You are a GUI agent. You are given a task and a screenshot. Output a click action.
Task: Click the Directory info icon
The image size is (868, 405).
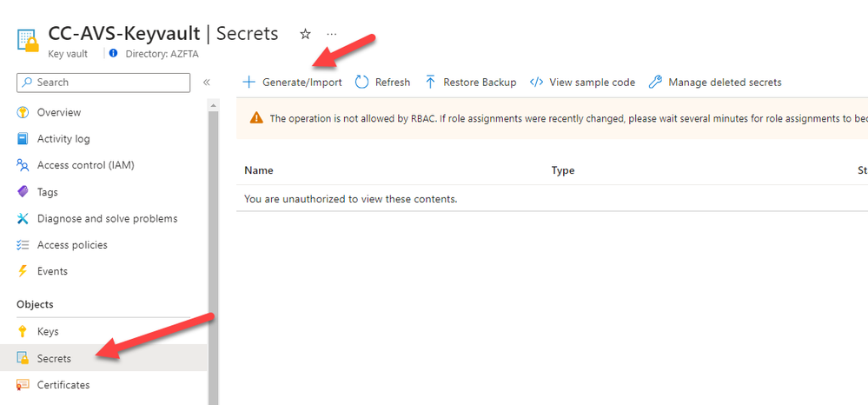click(x=114, y=54)
